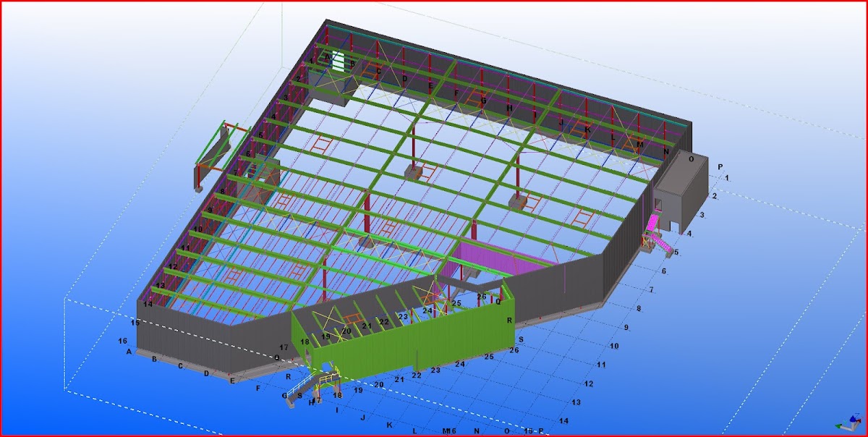Select the magenta wall panel inside building
Image resolution: width=868 pixels, height=437 pixels.
pos(499,257)
